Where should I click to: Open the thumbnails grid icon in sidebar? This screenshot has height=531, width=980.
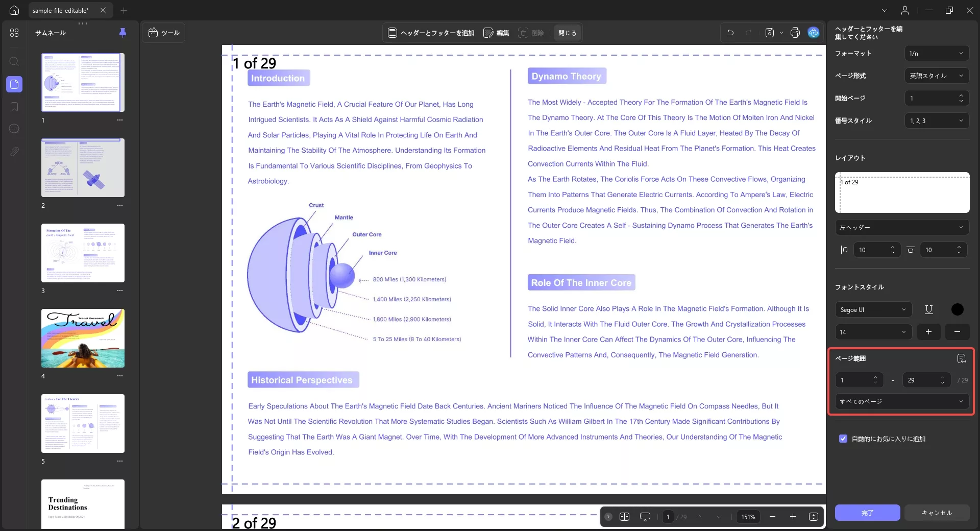pyautogui.click(x=14, y=33)
